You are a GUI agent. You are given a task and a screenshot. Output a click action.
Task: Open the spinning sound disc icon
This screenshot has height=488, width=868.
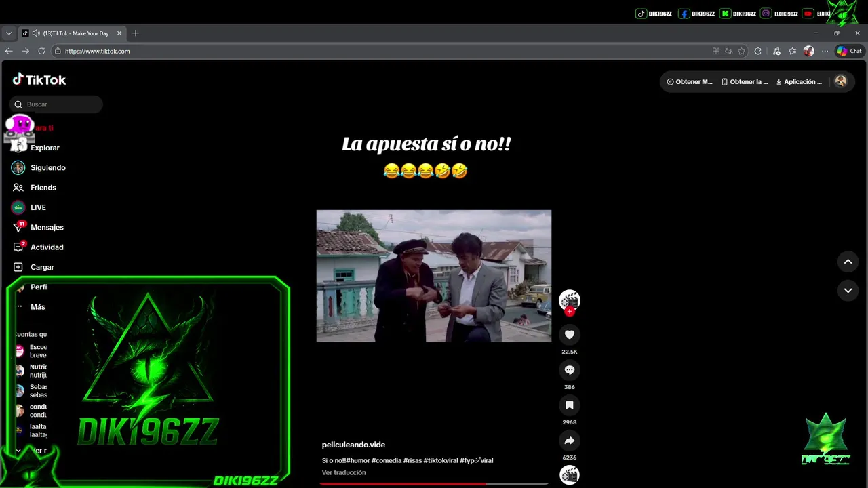click(x=570, y=475)
